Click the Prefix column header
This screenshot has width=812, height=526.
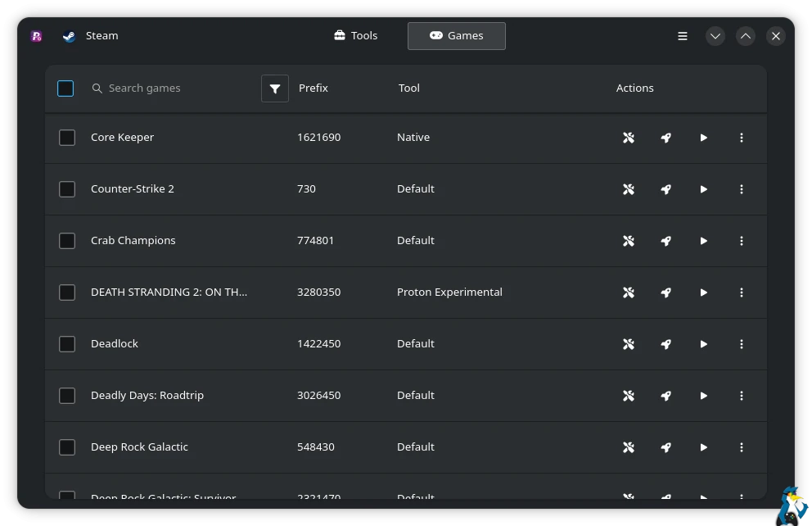314,88
